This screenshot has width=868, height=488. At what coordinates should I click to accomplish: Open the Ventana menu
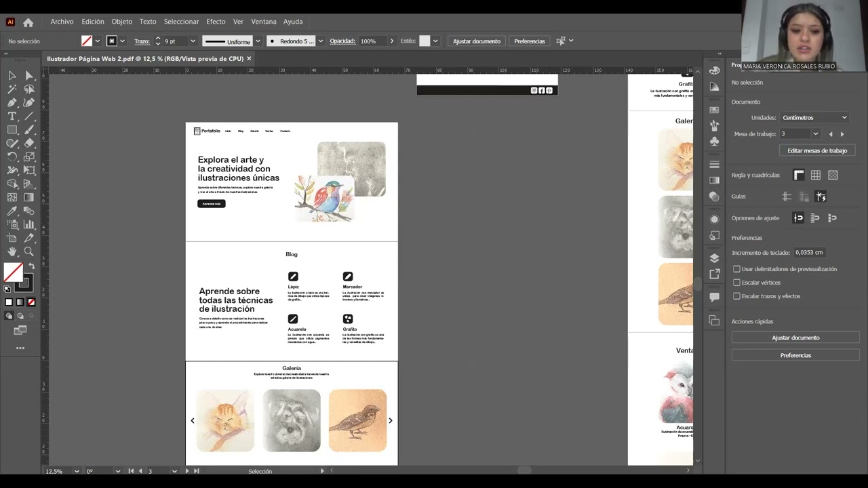tap(264, 22)
